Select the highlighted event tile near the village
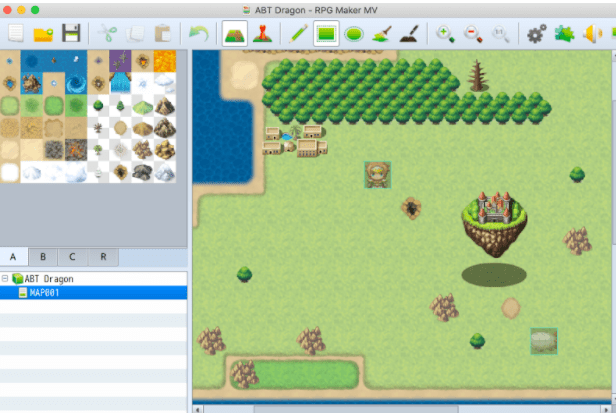 tap(378, 175)
